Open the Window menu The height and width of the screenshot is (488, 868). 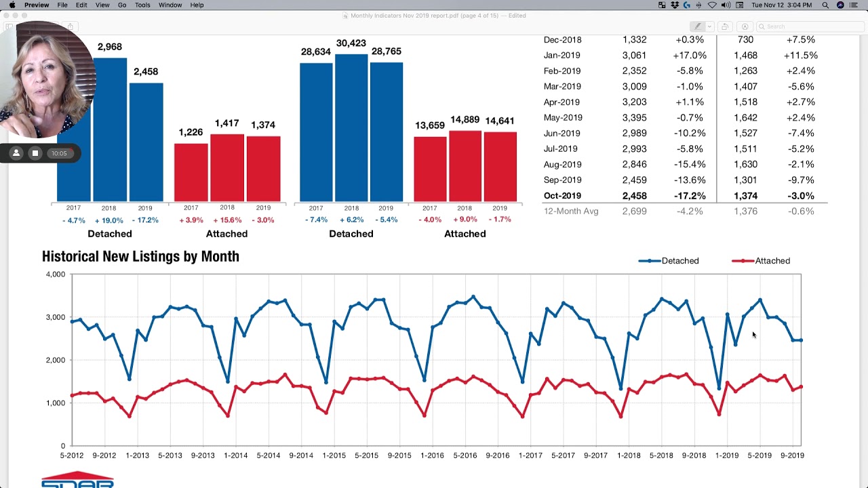[x=170, y=5]
